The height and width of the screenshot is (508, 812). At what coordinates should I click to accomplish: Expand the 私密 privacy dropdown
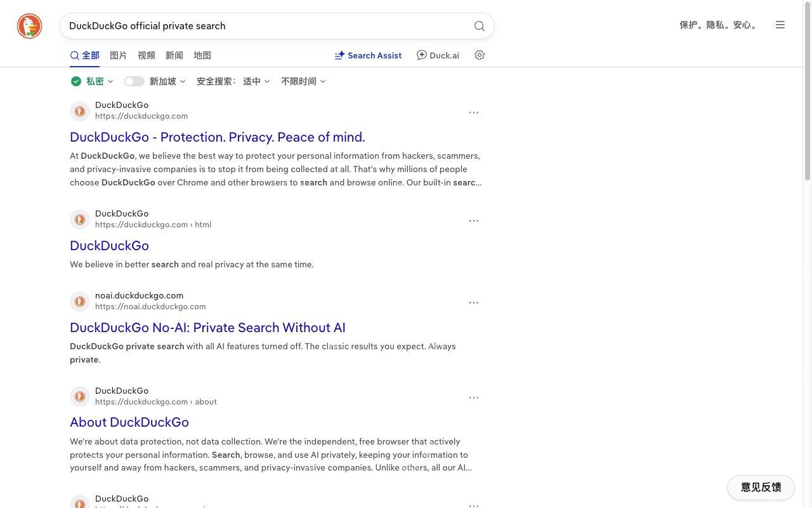(93, 81)
